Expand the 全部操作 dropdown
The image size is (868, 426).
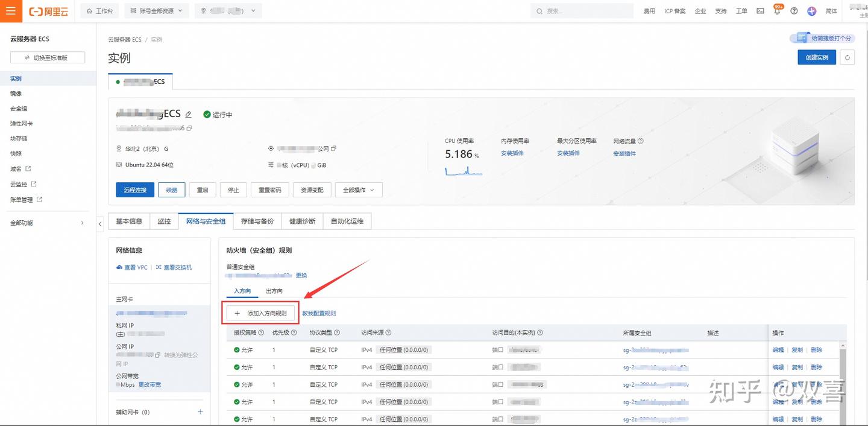[x=359, y=190]
